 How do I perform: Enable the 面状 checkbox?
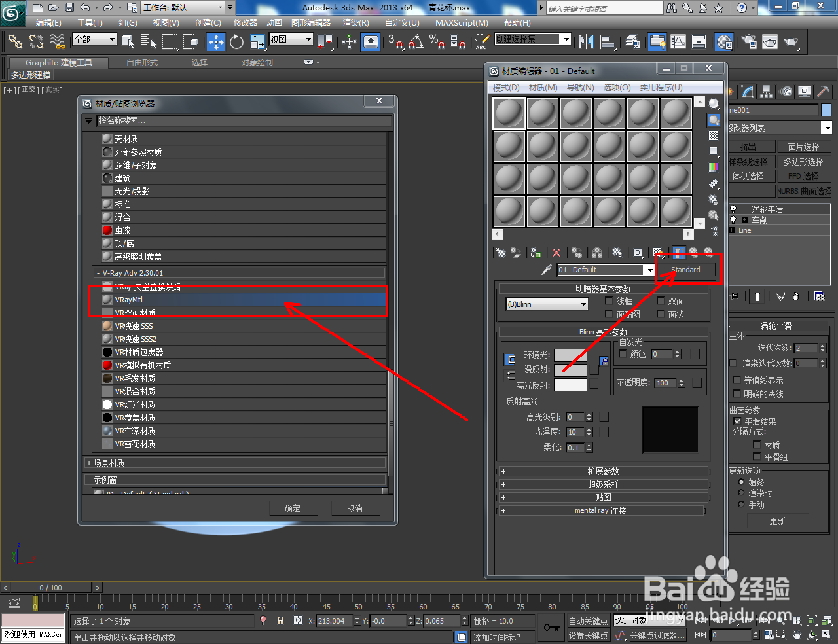click(661, 314)
